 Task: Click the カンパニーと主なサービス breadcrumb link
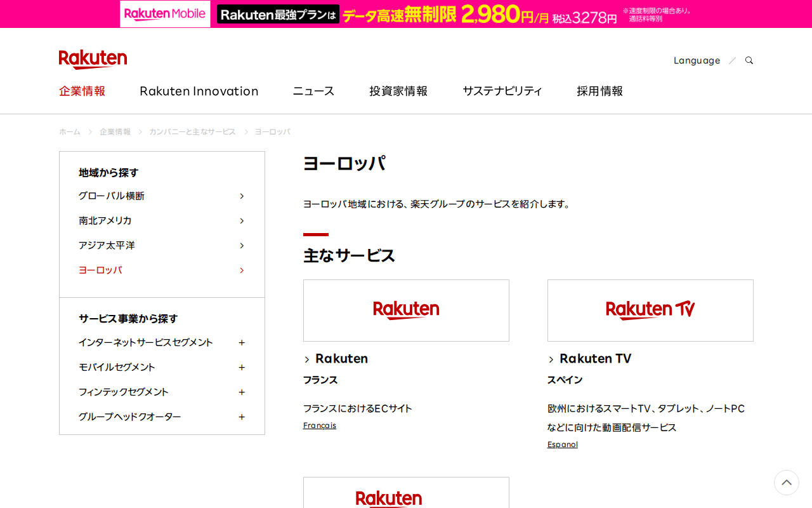(x=192, y=131)
